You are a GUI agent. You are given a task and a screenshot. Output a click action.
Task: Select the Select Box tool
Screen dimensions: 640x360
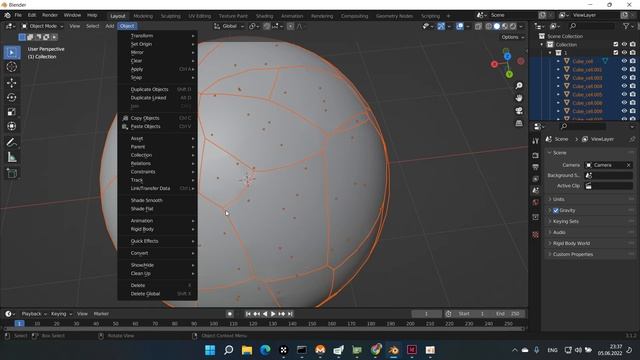click(x=11, y=53)
